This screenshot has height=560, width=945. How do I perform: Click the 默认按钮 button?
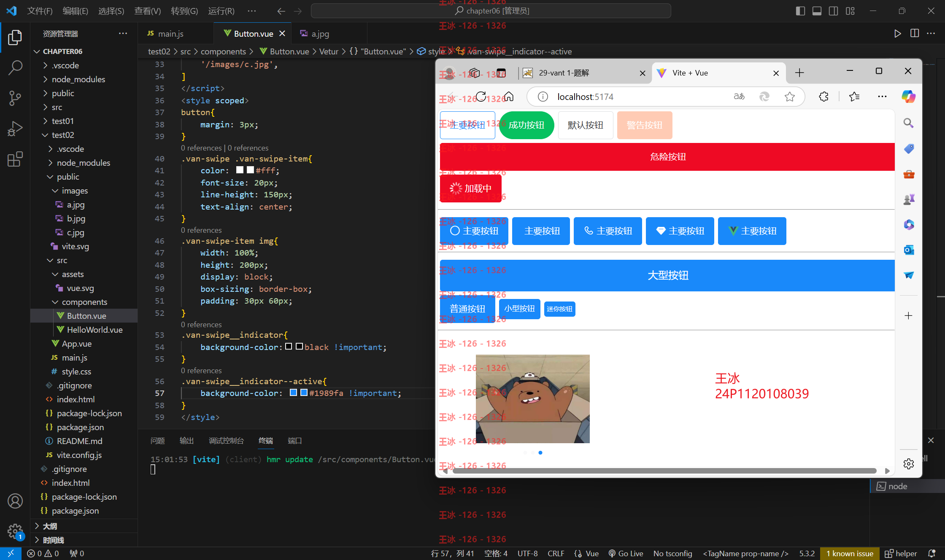[x=586, y=125]
